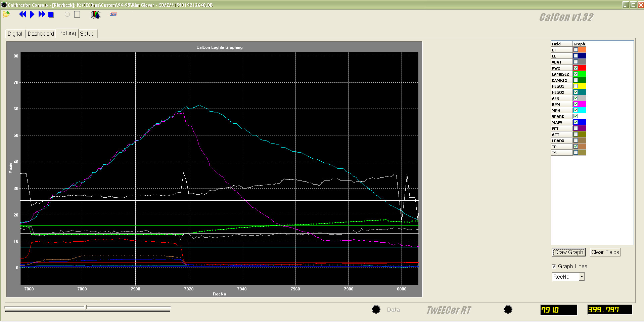Click the empty square toolbar icon
This screenshot has height=322, width=644.
[x=77, y=14]
